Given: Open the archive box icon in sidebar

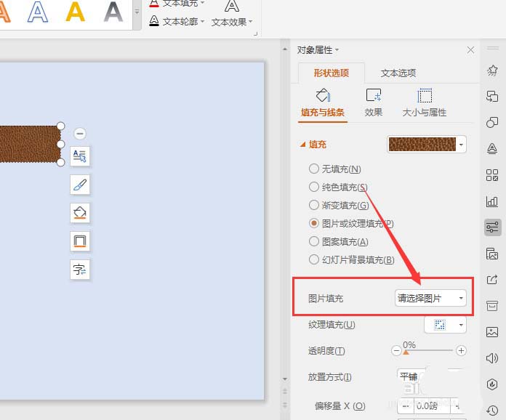Looking at the screenshot, I should click(x=492, y=305).
